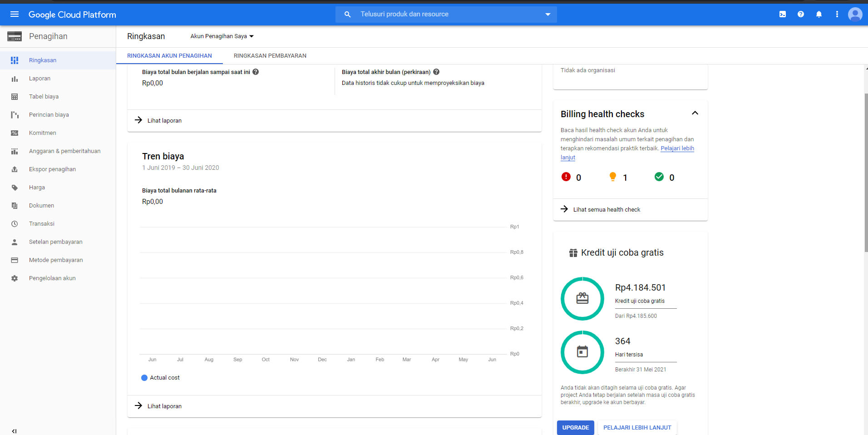The image size is (868, 435).
Task: Open the hamburger navigation menu
Action: click(15, 14)
